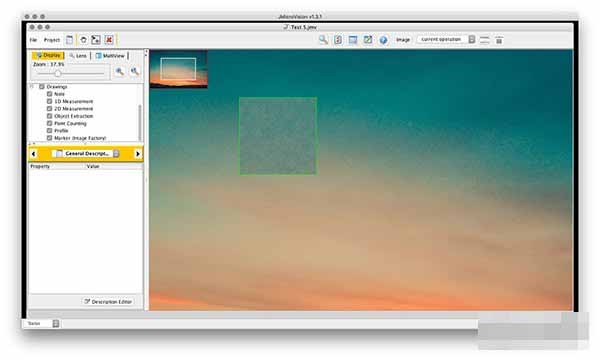Click the green square region on the image
Screen dimensions: 600x360
(278, 136)
